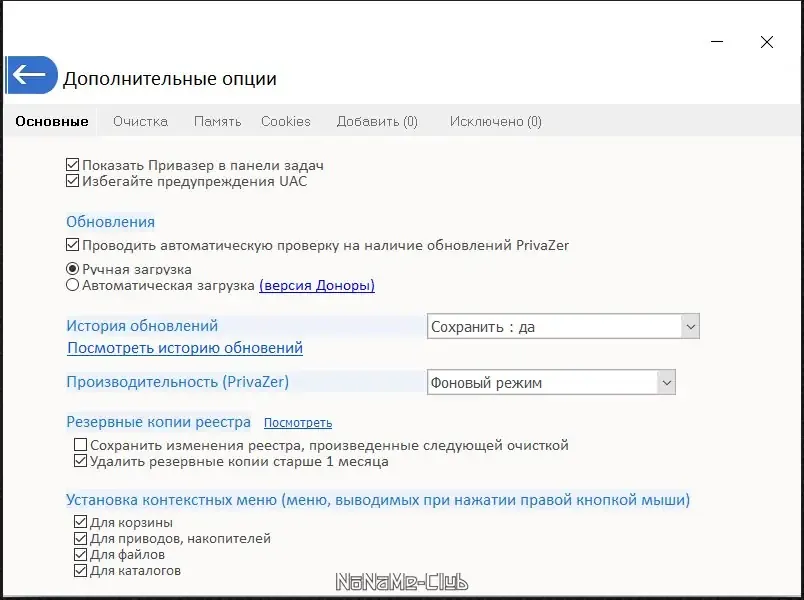Toggle Для приводов, накопителей checkbox
This screenshot has width=804, height=600.
(x=81, y=538)
